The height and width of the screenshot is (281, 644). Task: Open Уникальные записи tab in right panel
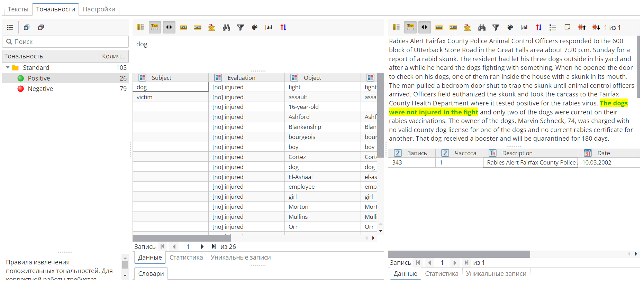[x=496, y=273]
